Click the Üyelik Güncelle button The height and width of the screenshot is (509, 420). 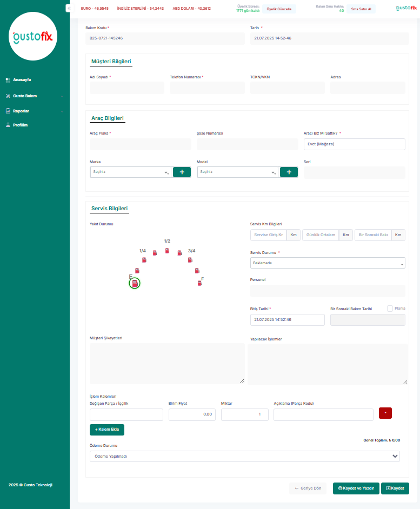[279, 9]
